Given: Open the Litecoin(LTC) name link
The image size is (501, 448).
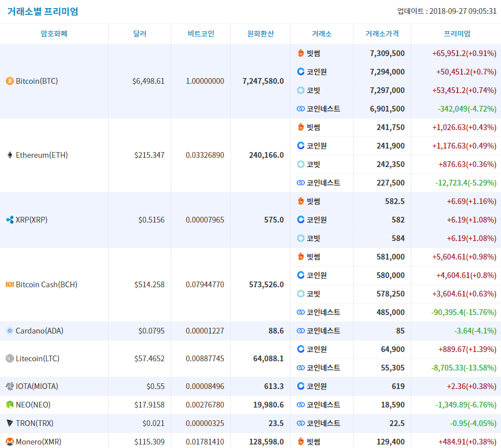Looking at the screenshot, I should coord(38,358).
